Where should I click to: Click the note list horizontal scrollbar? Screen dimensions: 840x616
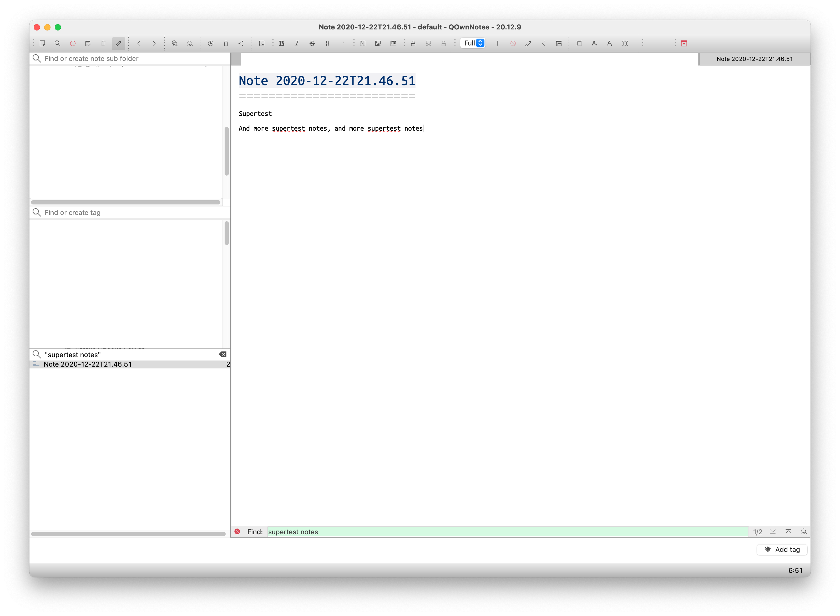(x=128, y=534)
